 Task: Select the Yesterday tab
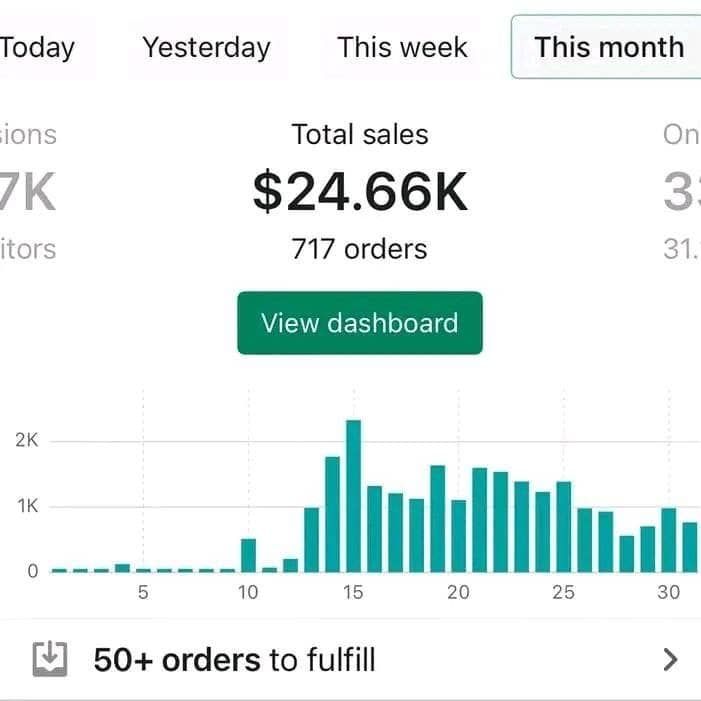206,47
